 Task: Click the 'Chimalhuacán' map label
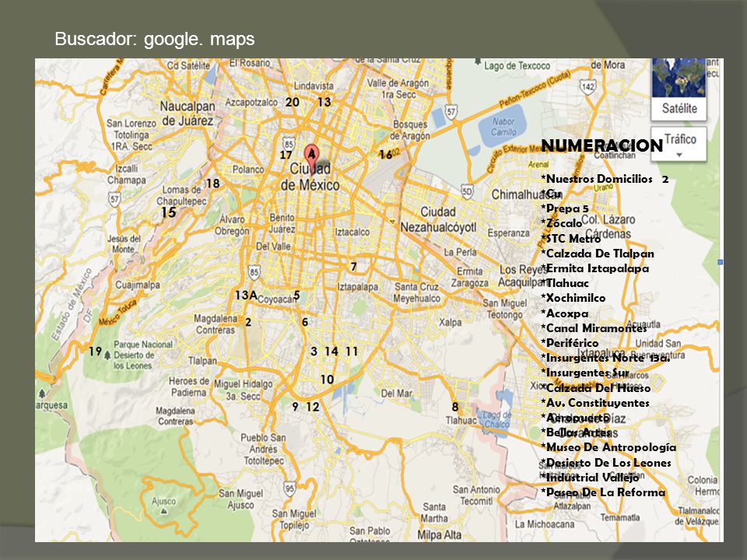coord(527,194)
